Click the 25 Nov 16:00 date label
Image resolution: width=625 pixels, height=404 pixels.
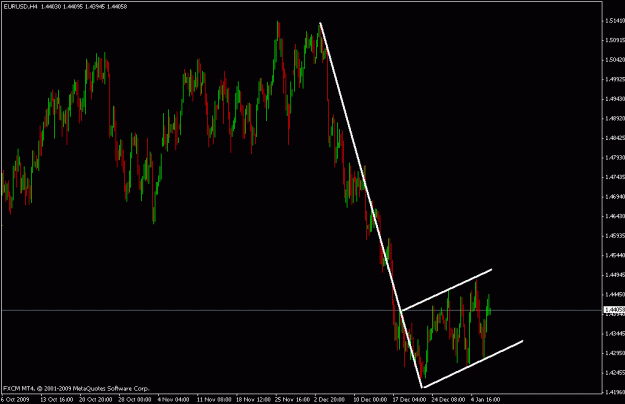click(292, 399)
